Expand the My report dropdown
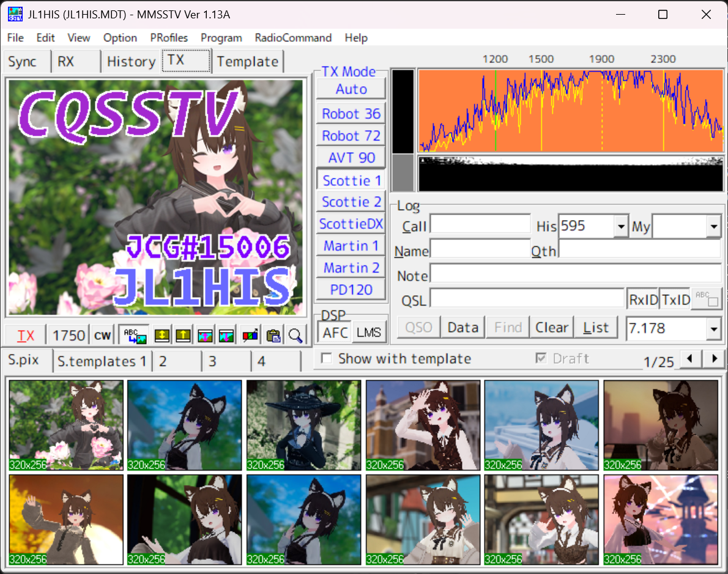728x574 pixels. (713, 227)
